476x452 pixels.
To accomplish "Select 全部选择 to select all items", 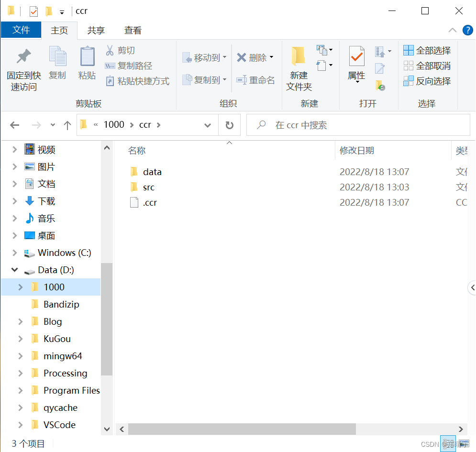I will click(427, 50).
